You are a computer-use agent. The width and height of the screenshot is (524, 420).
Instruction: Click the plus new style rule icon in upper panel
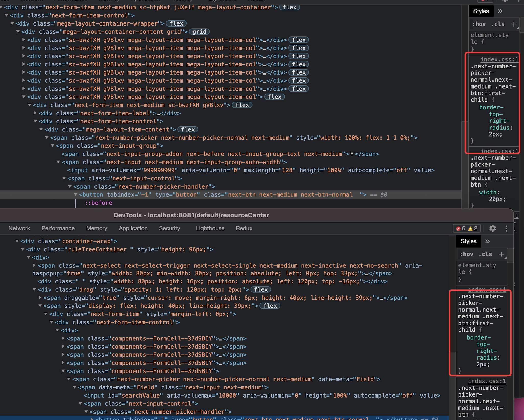click(x=514, y=24)
